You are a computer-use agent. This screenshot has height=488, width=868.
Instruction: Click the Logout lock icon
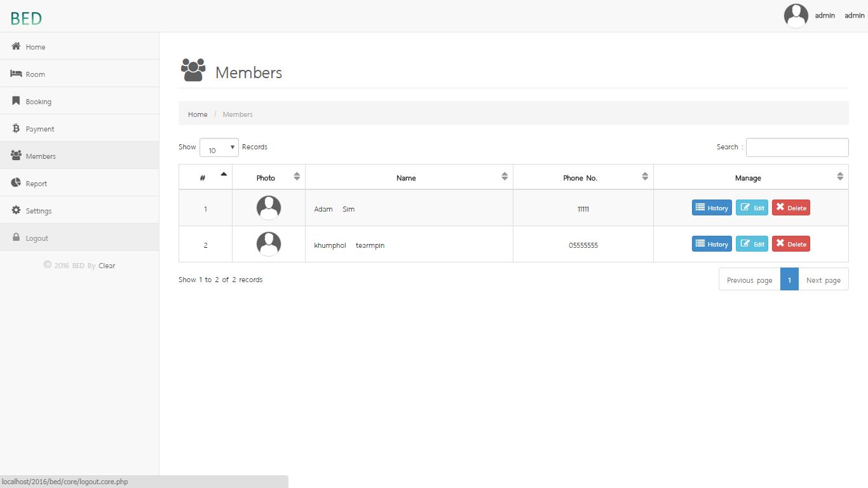[x=15, y=238]
